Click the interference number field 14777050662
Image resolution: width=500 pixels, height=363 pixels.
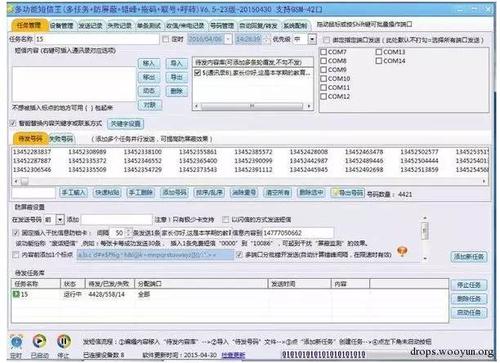(298, 233)
